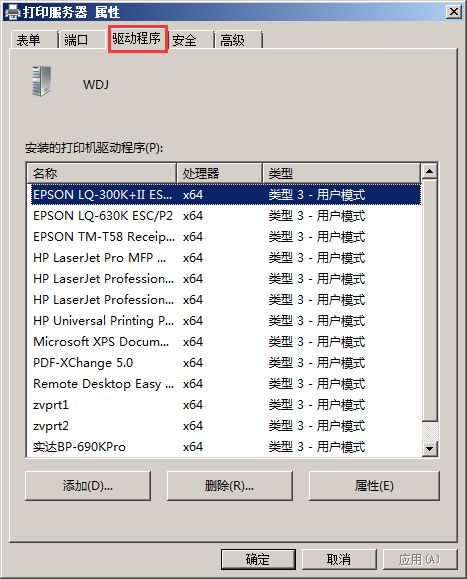Select zvprt1 driver row

click(x=226, y=405)
